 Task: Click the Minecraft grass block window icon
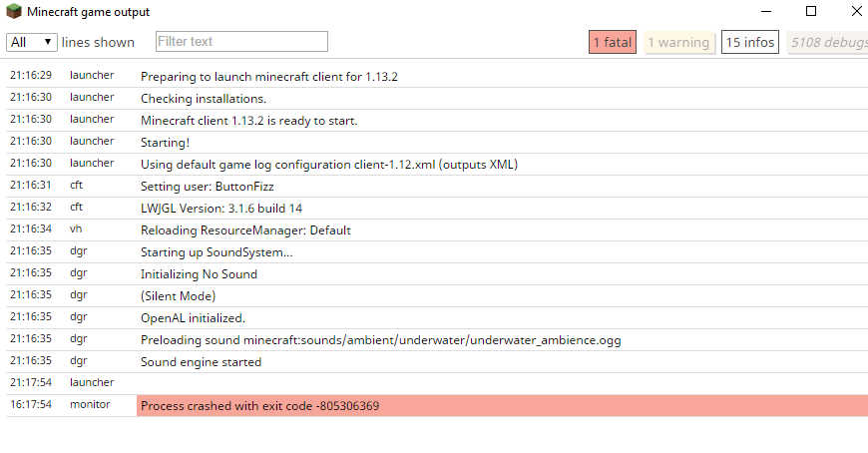coord(13,12)
